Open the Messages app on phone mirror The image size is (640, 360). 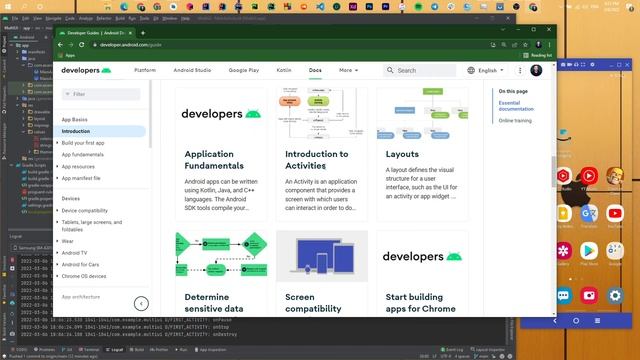(564, 295)
